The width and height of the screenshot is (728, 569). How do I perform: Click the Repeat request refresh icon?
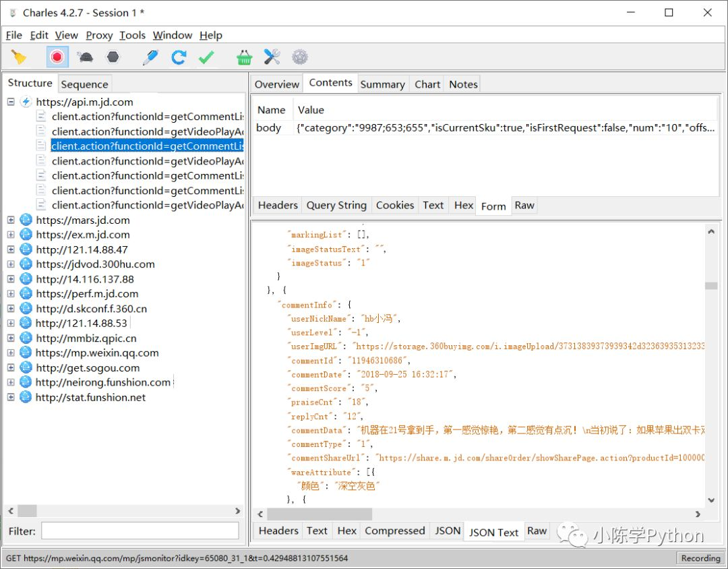click(179, 57)
